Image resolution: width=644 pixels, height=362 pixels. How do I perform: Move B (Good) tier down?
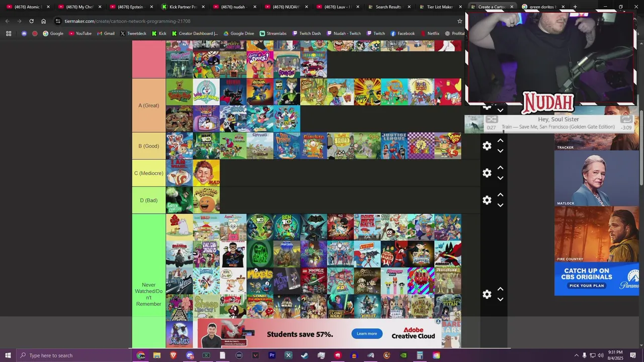coord(500,151)
